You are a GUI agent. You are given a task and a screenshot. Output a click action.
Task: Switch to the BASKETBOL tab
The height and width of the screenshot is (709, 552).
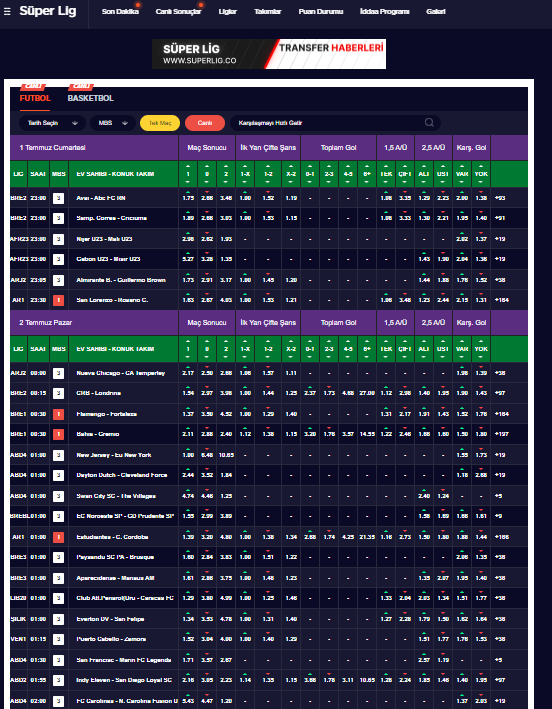(90, 98)
